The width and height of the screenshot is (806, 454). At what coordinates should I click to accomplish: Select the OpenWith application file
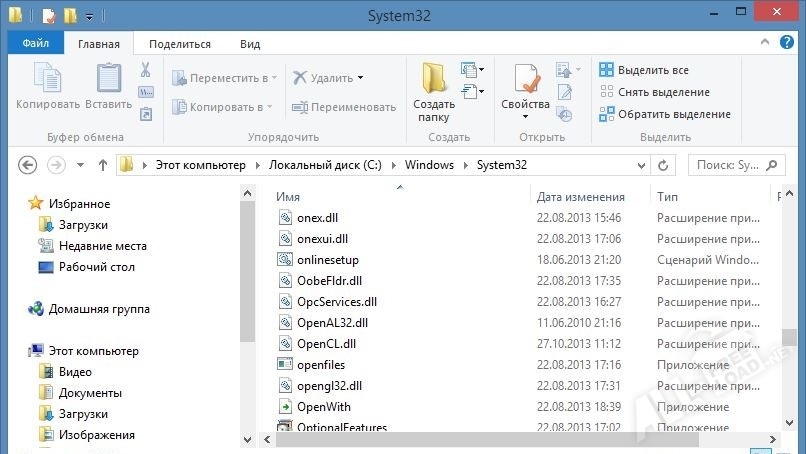pos(323,407)
